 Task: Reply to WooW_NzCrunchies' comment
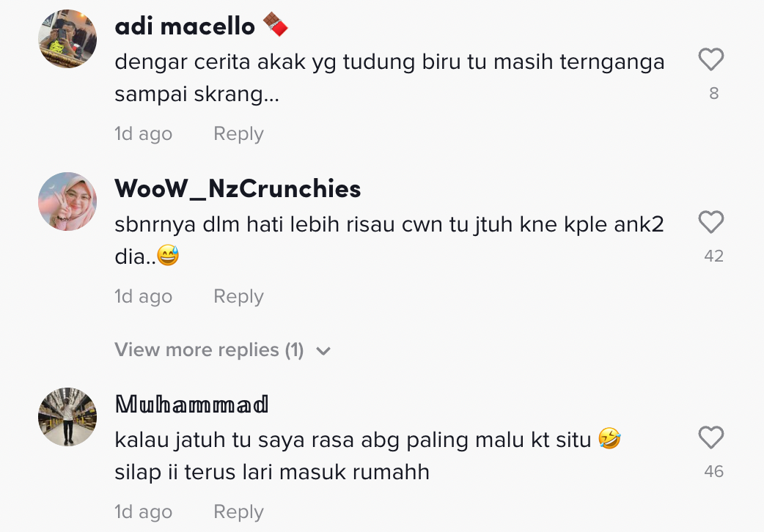238,297
